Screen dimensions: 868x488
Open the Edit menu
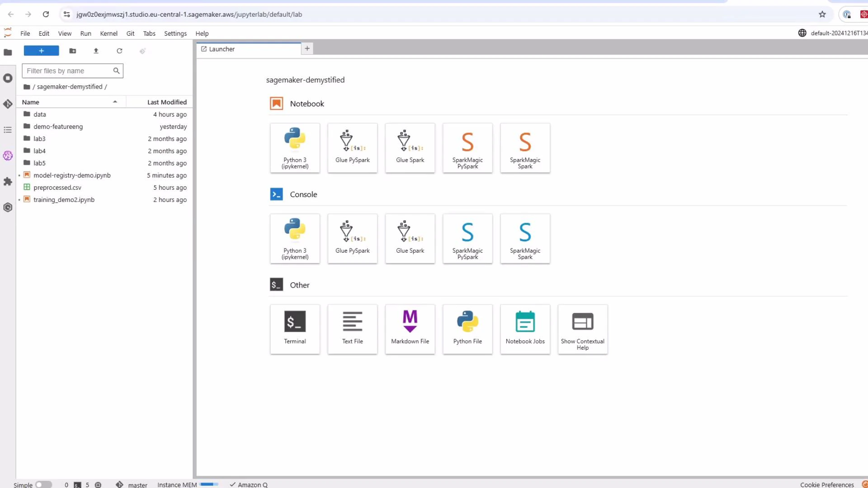[44, 33]
